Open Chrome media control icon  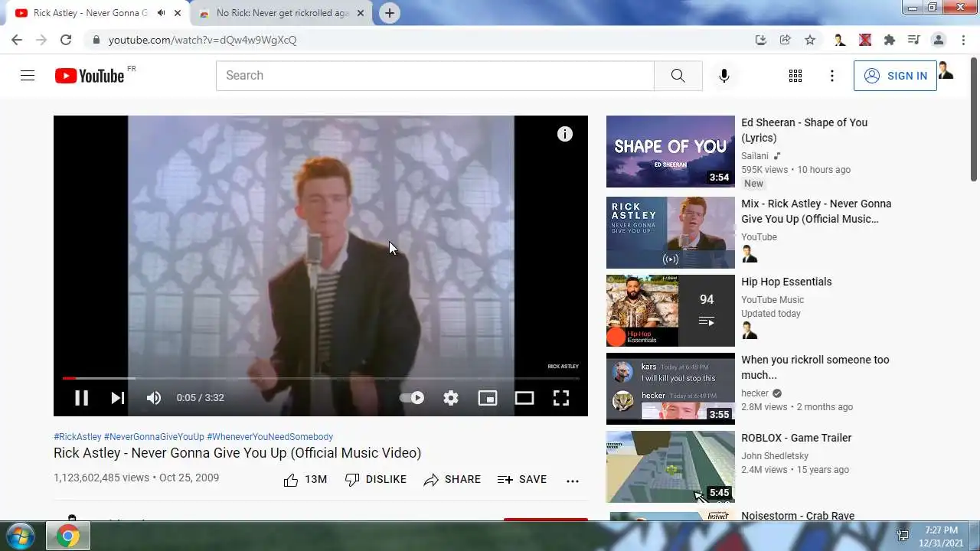pyautogui.click(x=913, y=40)
